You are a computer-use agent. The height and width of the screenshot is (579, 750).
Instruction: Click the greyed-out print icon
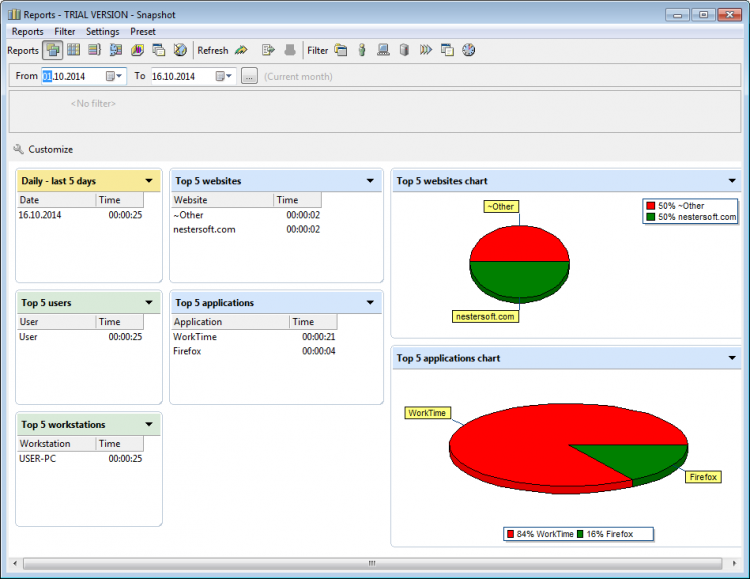click(x=290, y=50)
